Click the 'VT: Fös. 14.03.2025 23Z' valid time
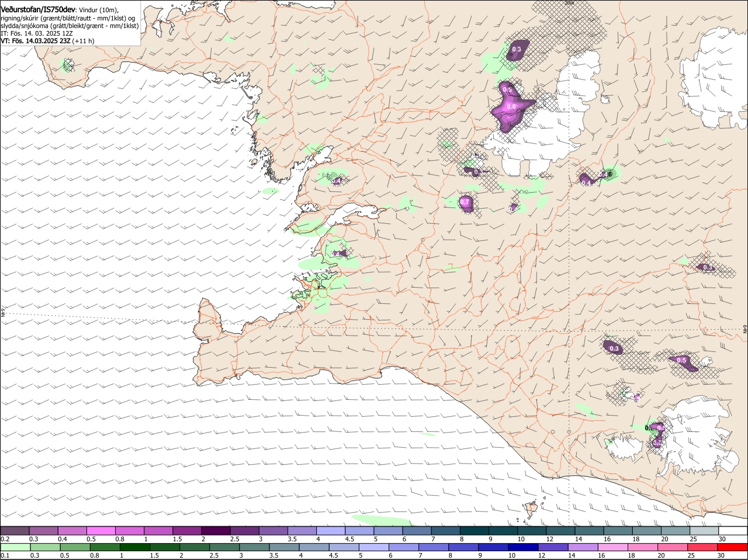The height and width of the screenshot is (560, 748). pyautogui.click(x=36, y=41)
